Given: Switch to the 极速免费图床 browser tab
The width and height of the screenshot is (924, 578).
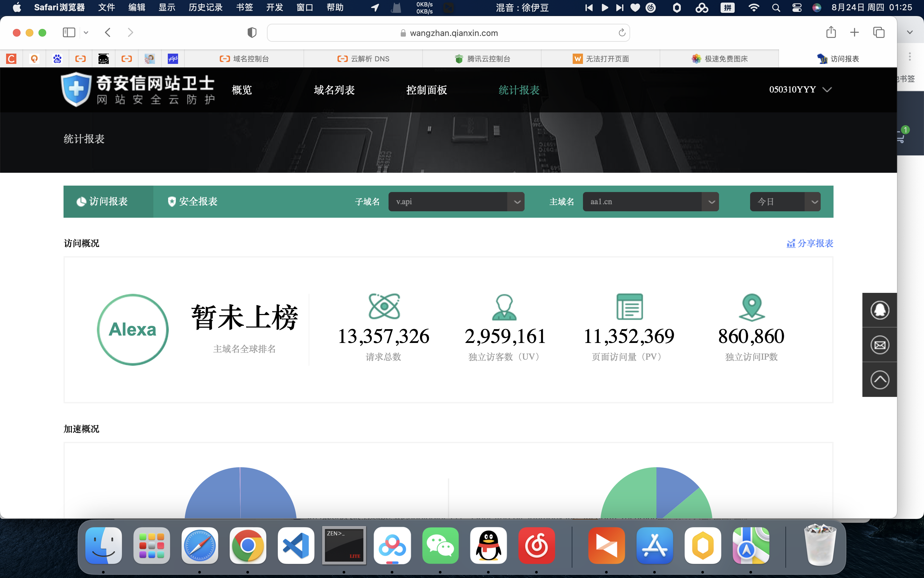Looking at the screenshot, I should tap(719, 59).
